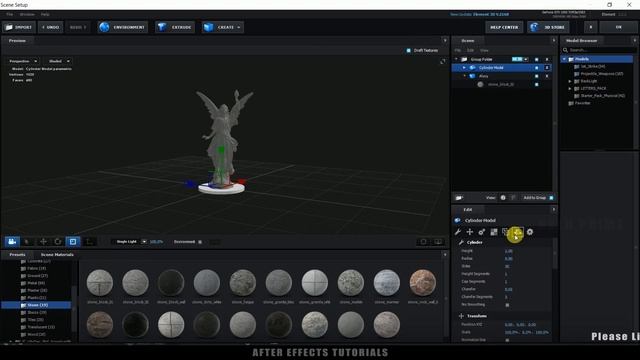Toggle the Add to Group checkbox
The width and height of the screenshot is (640, 360).
coord(551,198)
